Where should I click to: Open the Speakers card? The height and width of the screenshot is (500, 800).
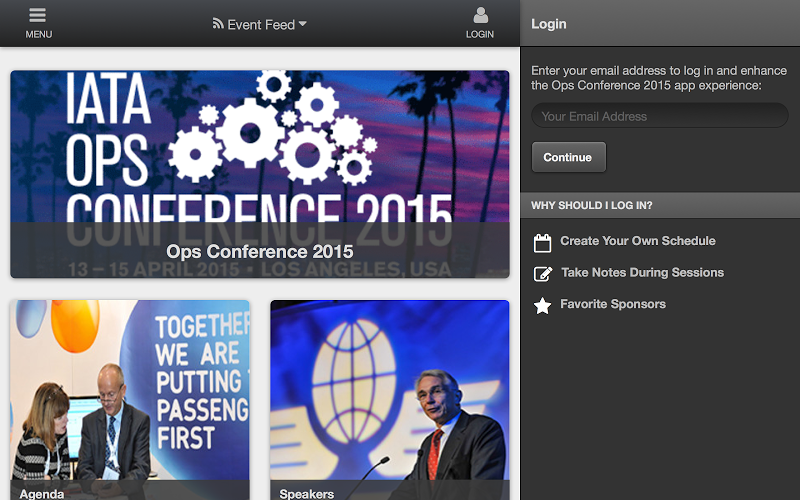coord(390,400)
